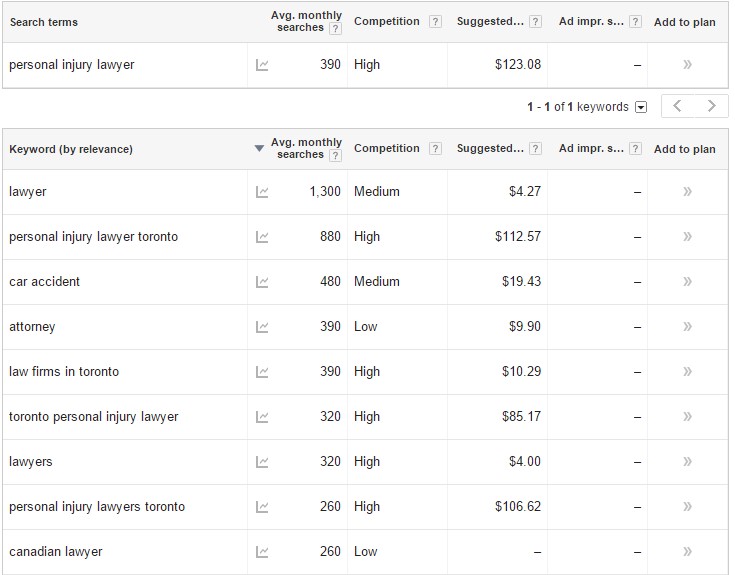View trend chart for canadian lawyer
735x575 pixels.
point(262,552)
